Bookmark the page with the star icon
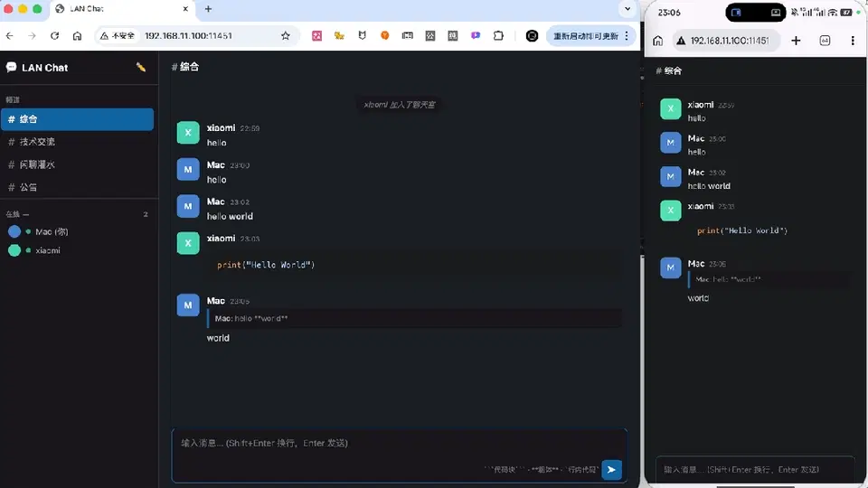 coord(285,36)
